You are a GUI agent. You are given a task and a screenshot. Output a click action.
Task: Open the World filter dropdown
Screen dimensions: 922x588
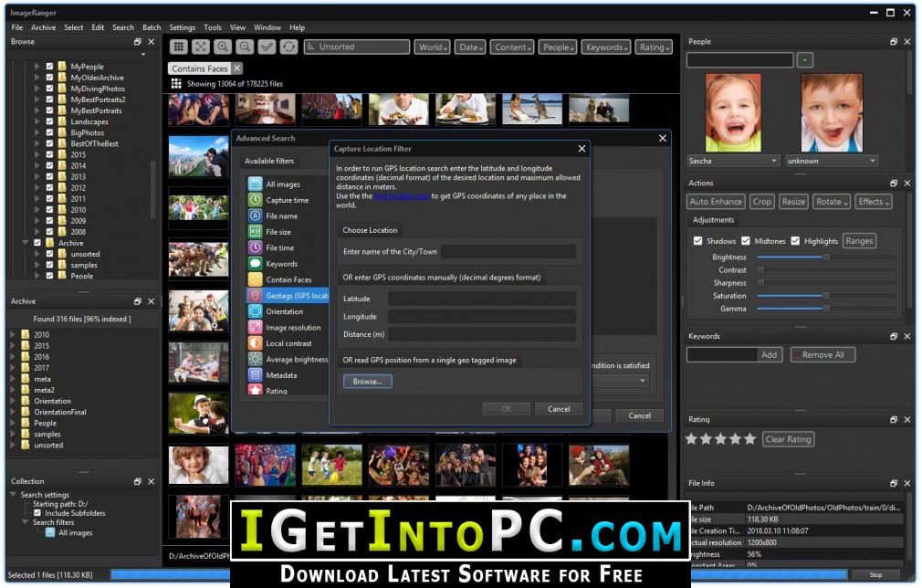433,47
